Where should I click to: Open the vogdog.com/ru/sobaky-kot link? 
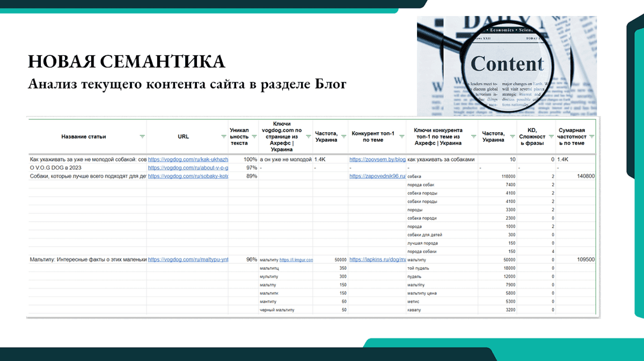188,176
